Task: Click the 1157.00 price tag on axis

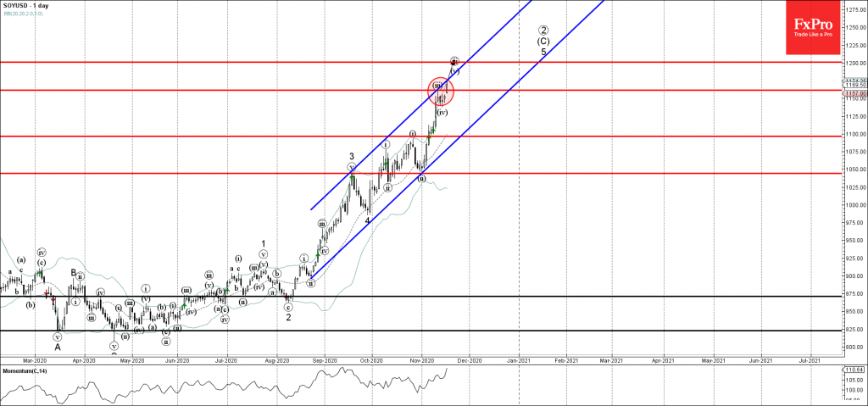Action: click(x=852, y=92)
